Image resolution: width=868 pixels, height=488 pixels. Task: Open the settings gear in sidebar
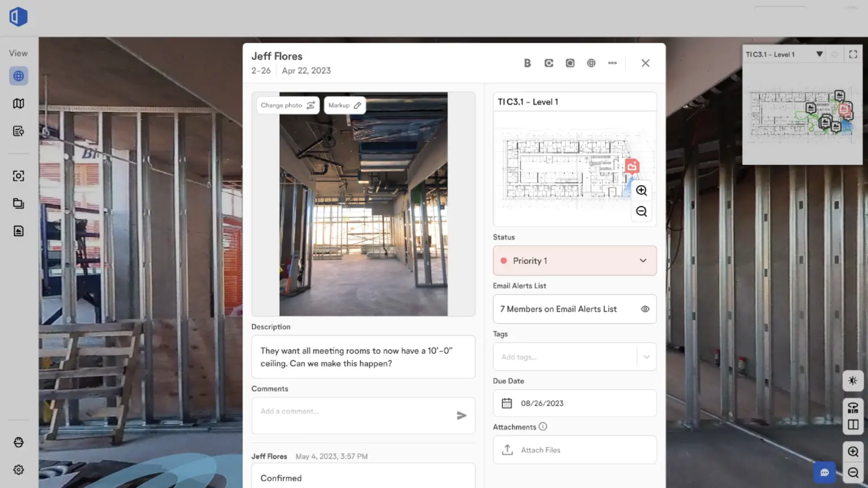click(19, 470)
